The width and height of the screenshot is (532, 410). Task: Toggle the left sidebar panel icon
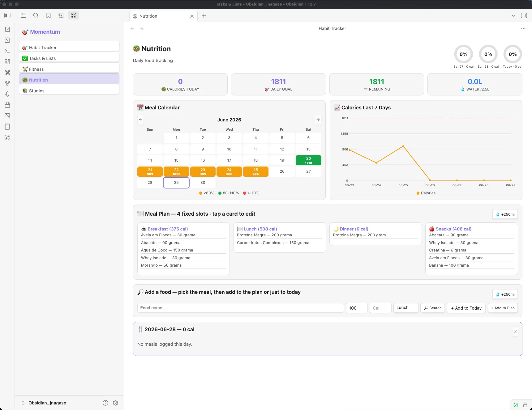tap(7, 15)
